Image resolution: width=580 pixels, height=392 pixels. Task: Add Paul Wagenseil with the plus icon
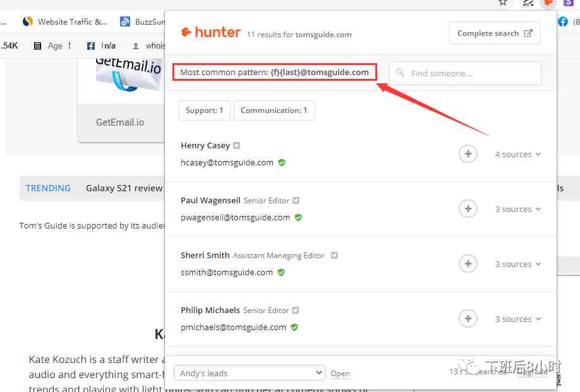coord(468,209)
